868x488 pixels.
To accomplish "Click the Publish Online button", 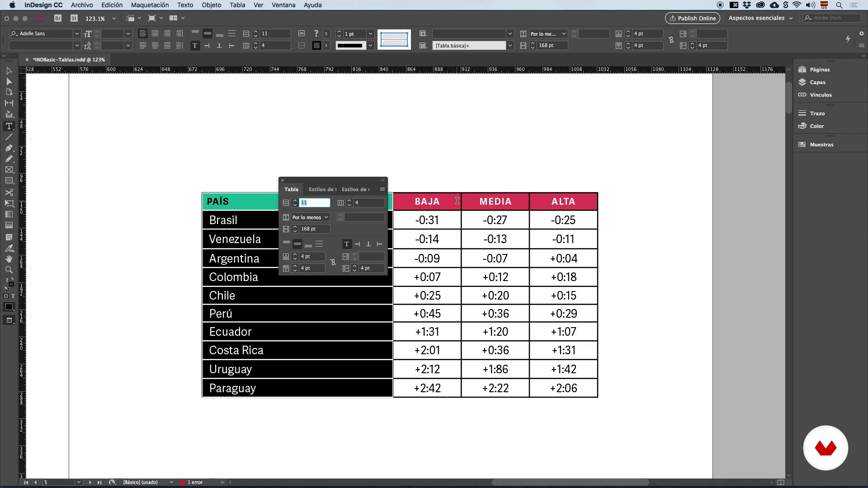I will tap(692, 18).
